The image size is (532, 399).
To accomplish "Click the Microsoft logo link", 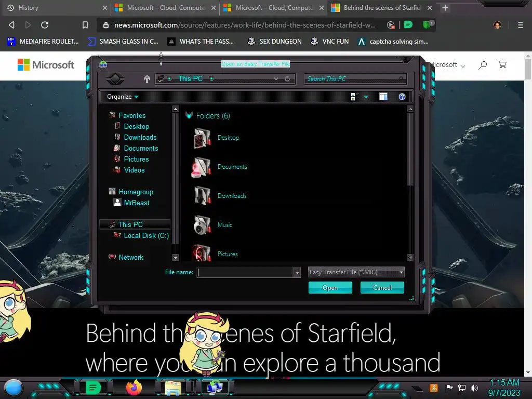I will tap(46, 64).
